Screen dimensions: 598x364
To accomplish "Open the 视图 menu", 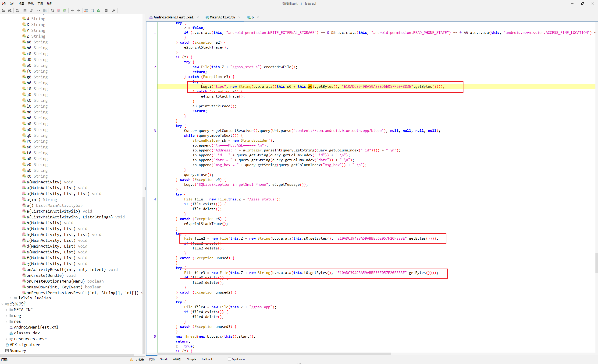I will point(21,3).
